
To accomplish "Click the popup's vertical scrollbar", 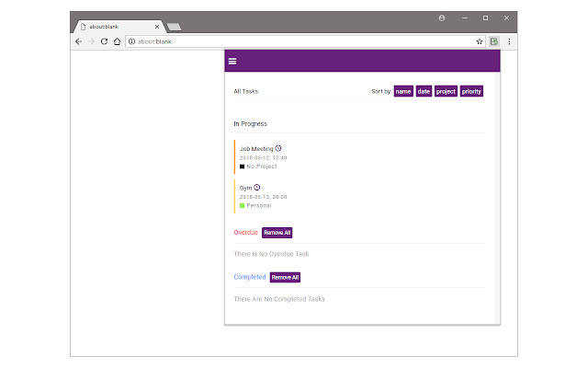I will (x=498, y=197).
